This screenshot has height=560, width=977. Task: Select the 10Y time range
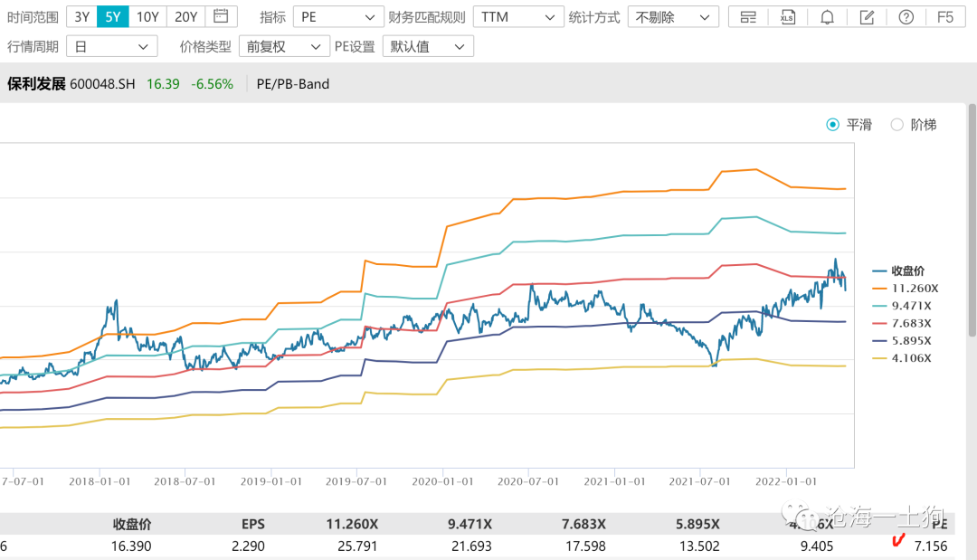(x=147, y=17)
